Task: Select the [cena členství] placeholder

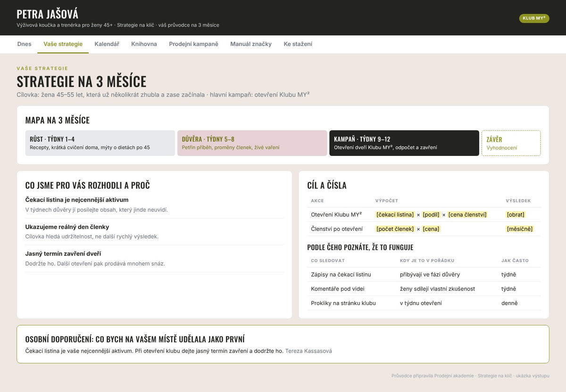Action: [x=467, y=214]
